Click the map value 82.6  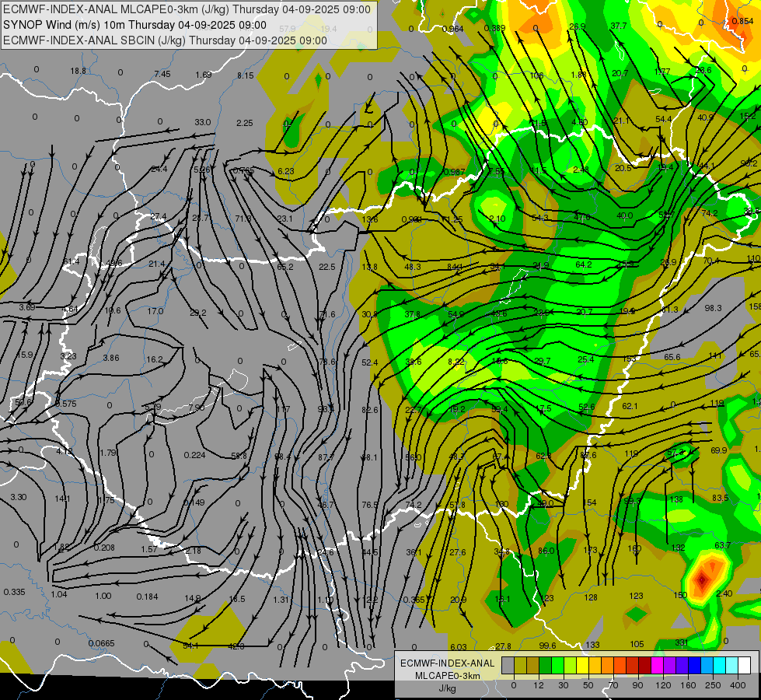370,410
